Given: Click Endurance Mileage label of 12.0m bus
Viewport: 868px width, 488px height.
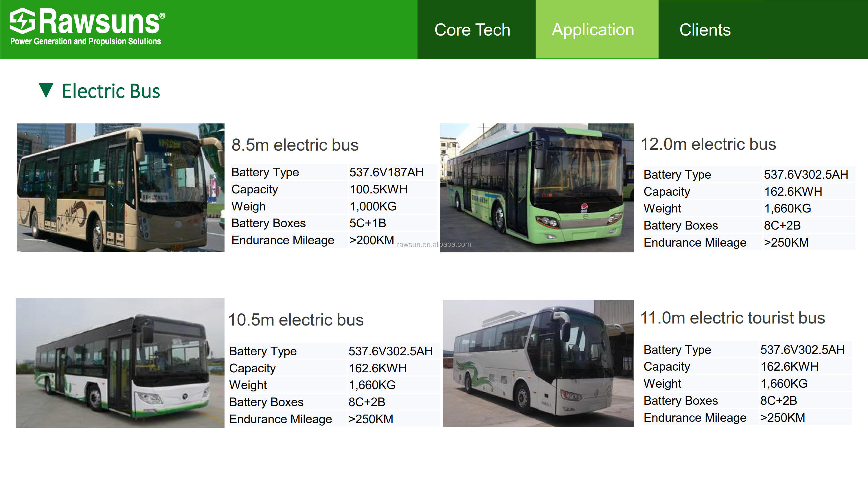Looking at the screenshot, I should (x=695, y=243).
